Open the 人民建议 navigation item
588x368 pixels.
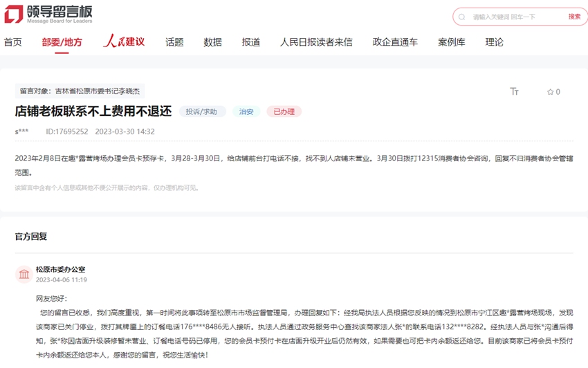click(124, 42)
